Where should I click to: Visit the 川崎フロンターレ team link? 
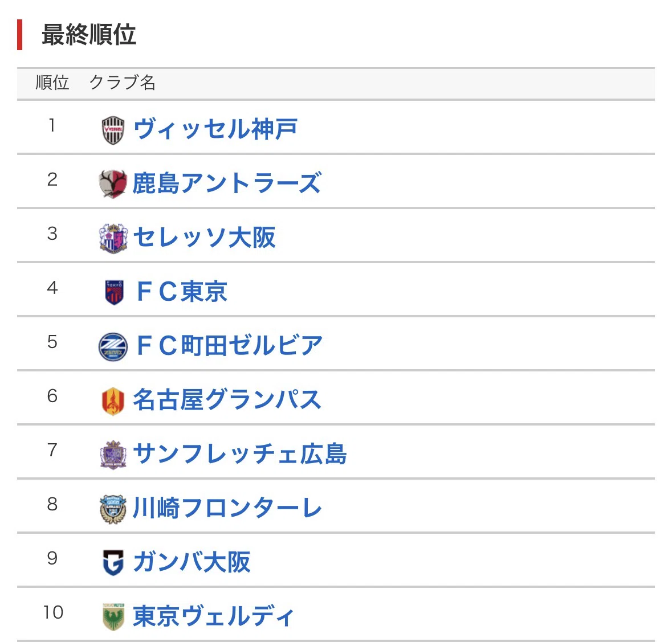tap(227, 508)
